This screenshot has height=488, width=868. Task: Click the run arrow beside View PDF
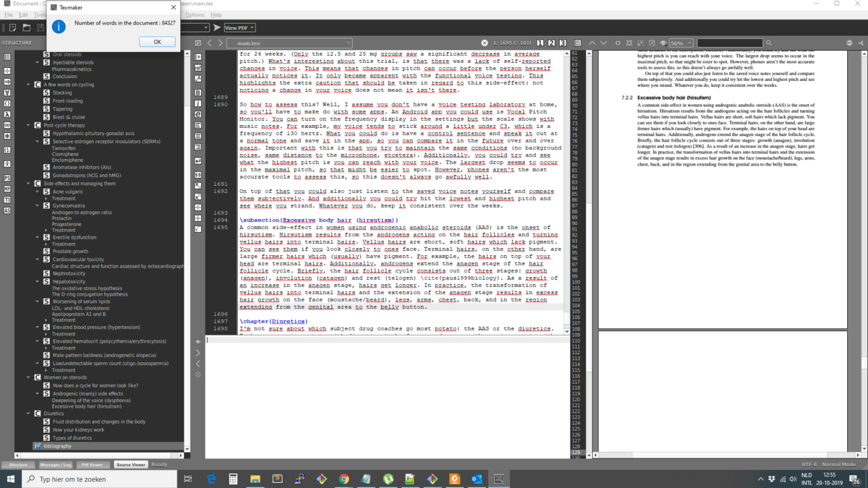[x=216, y=27]
